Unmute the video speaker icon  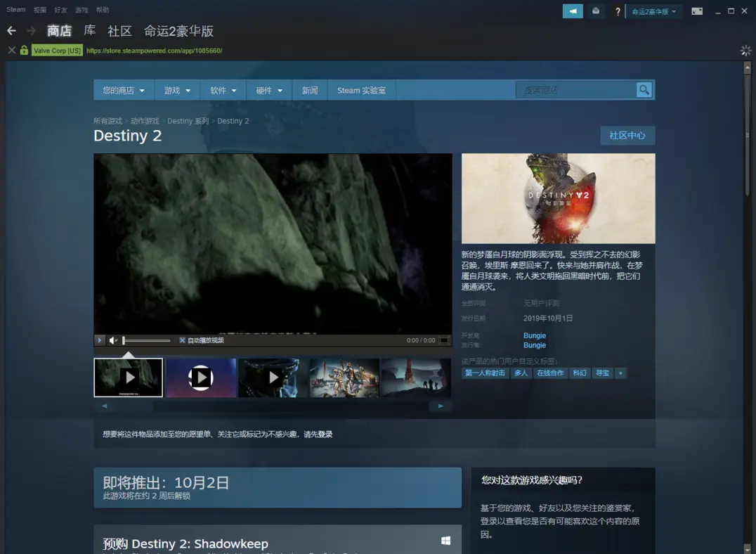(113, 340)
